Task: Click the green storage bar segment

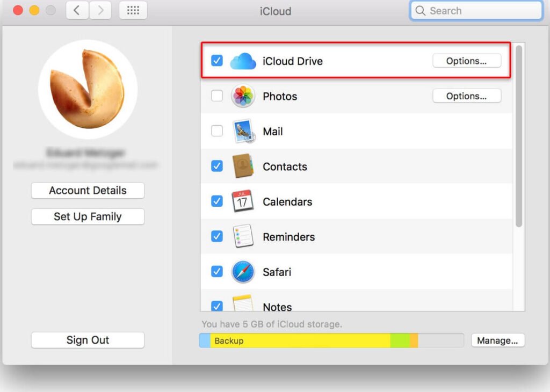Action: pos(400,340)
